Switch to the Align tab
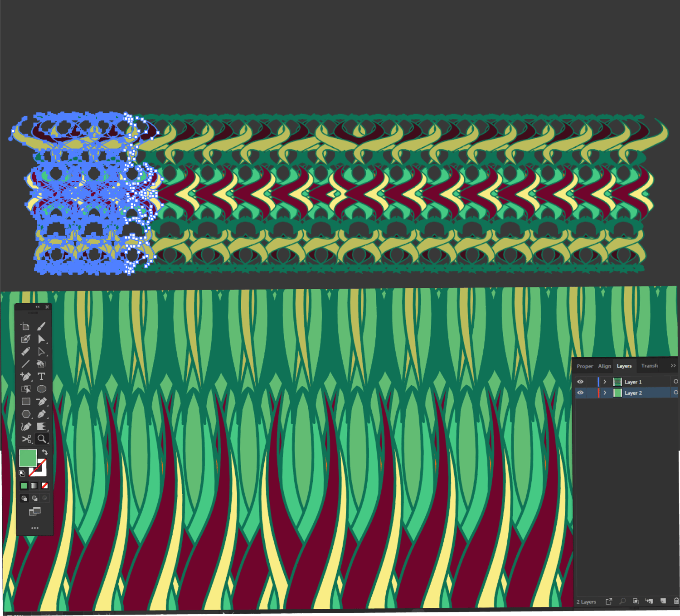Image resolution: width=680 pixels, height=616 pixels. 604,366
